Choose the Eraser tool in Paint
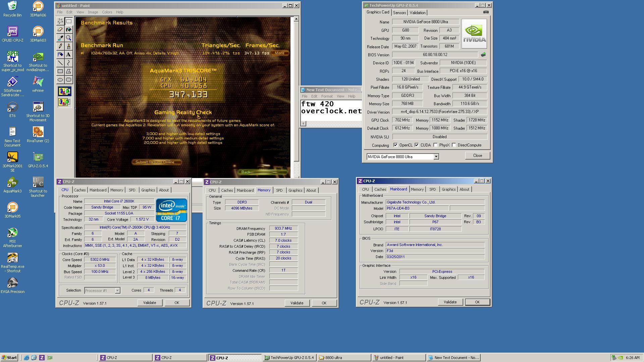 click(x=60, y=29)
